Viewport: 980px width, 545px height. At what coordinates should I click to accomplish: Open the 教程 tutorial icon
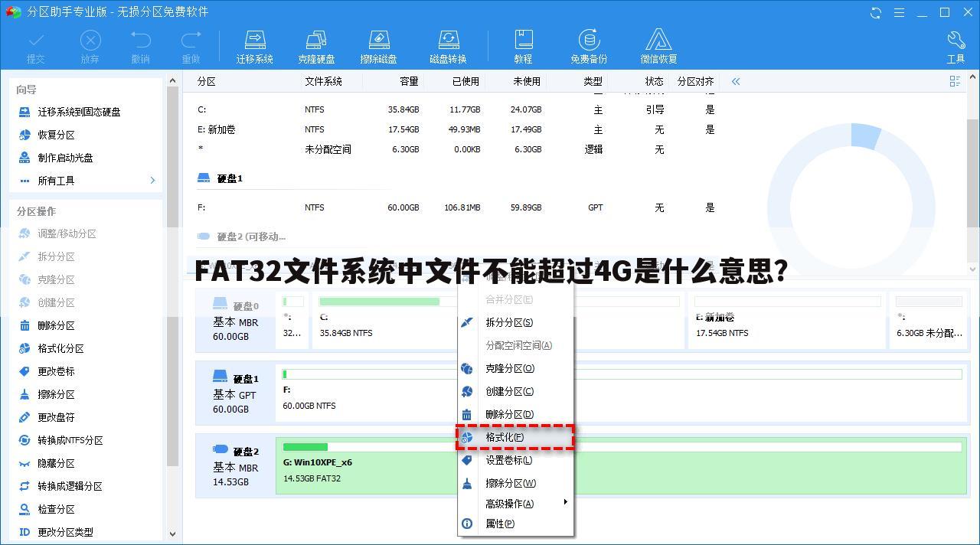[523, 47]
